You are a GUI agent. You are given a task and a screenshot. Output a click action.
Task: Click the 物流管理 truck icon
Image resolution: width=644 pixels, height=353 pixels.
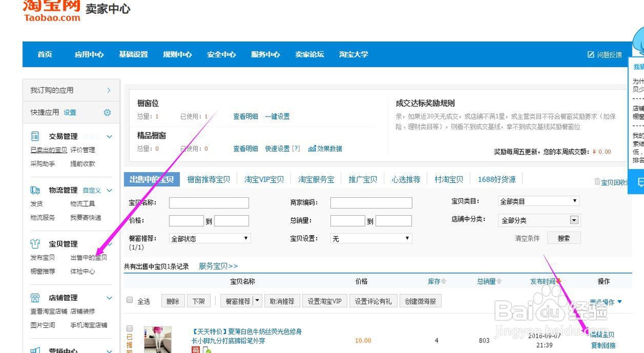pos(35,190)
